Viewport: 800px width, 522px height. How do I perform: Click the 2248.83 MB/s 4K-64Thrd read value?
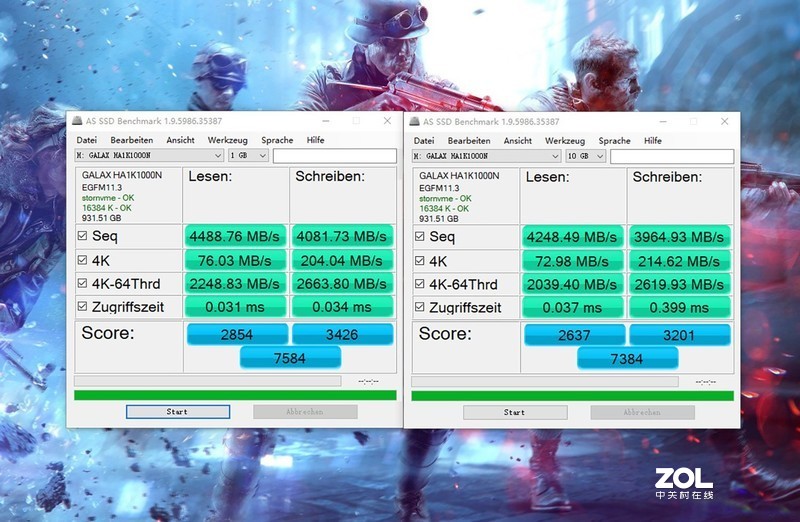235,283
